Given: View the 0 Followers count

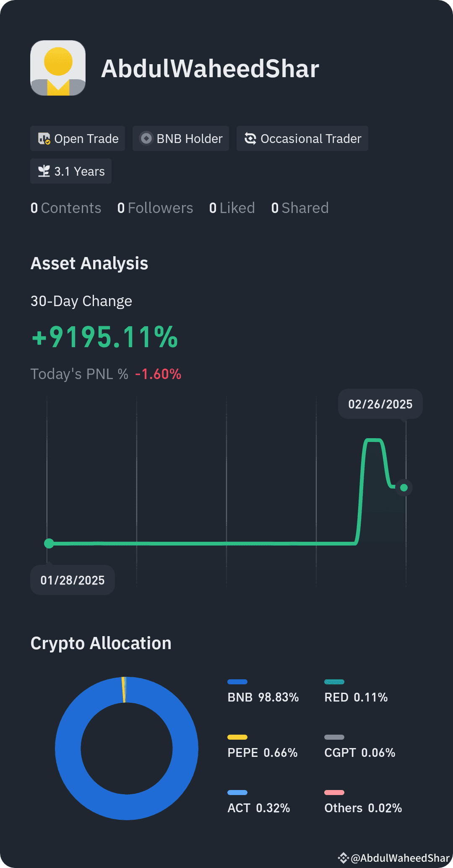Looking at the screenshot, I should [x=155, y=208].
